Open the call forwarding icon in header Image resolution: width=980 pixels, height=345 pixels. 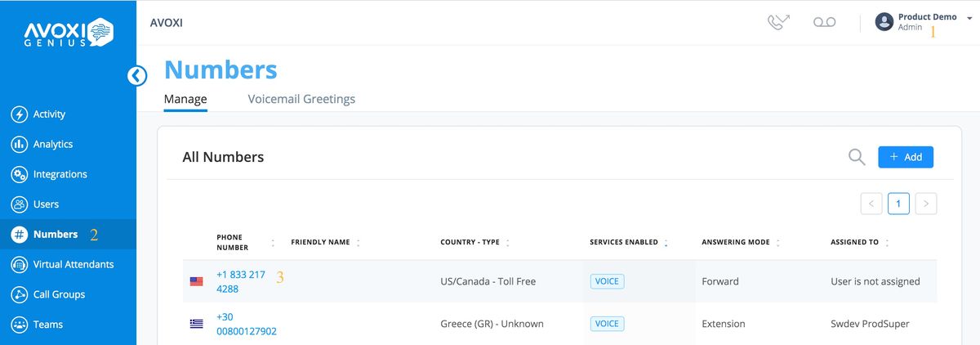coord(778,22)
